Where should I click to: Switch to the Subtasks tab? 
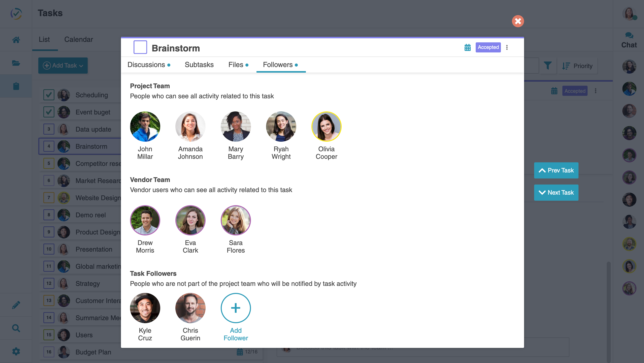pos(199,65)
